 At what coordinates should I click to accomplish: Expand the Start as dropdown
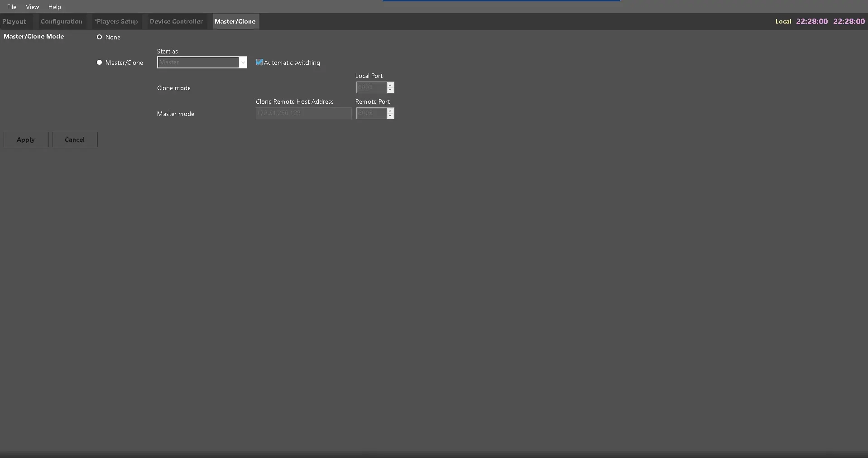pos(243,63)
